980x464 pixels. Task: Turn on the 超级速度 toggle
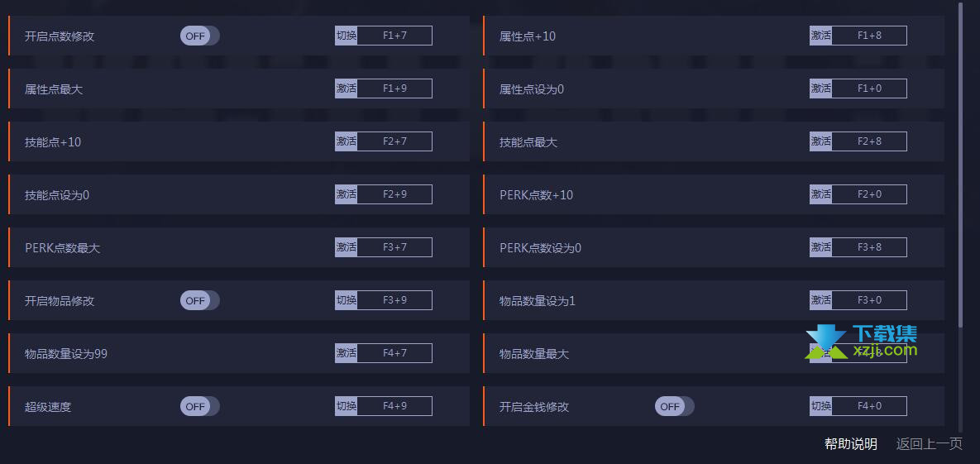tap(199, 406)
